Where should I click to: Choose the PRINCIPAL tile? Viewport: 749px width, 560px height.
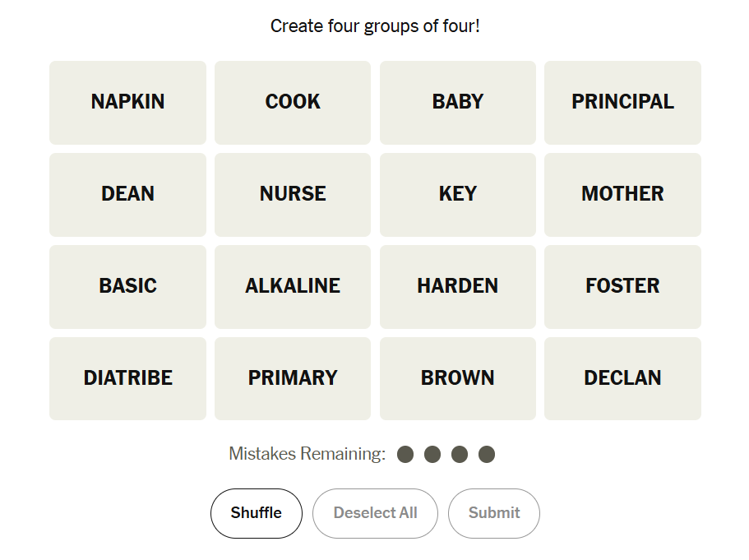tap(622, 102)
